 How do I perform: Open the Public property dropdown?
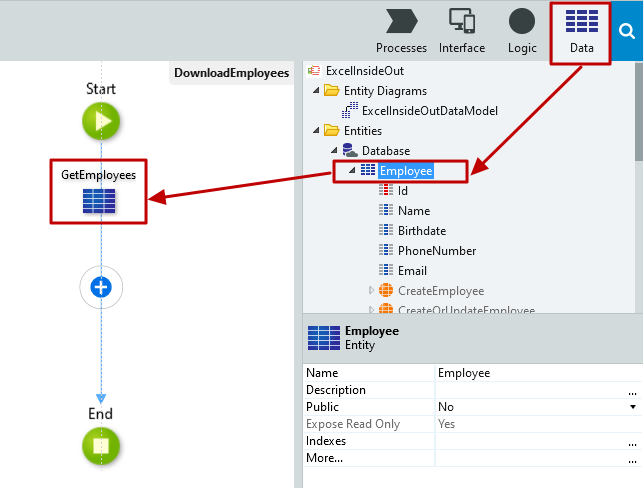632,407
